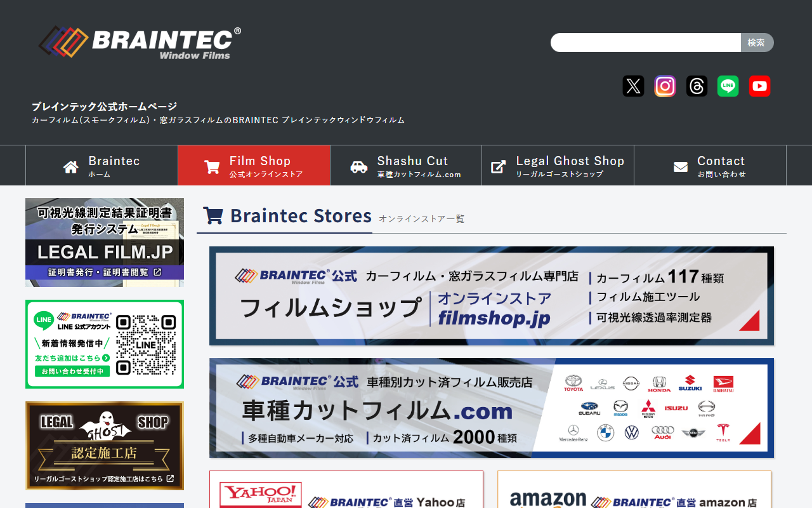Viewport: 812px width, 508px height.
Task: Open the 車種カットフィルム.com banner
Action: click(x=492, y=408)
